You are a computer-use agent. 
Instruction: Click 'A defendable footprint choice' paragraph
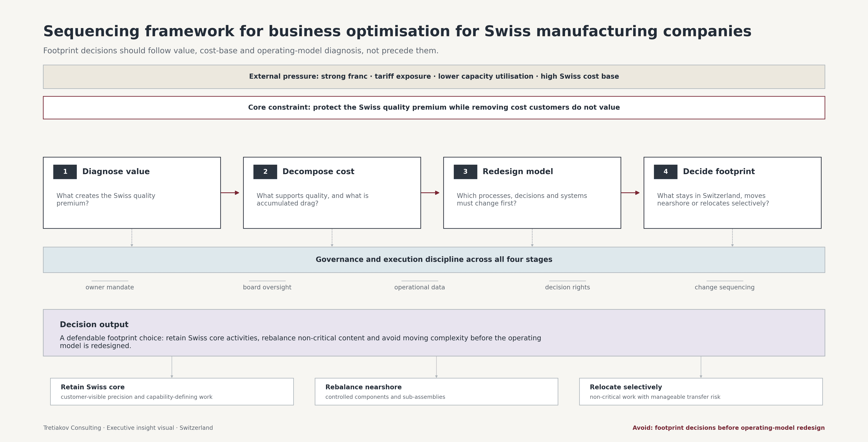click(300, 341)
